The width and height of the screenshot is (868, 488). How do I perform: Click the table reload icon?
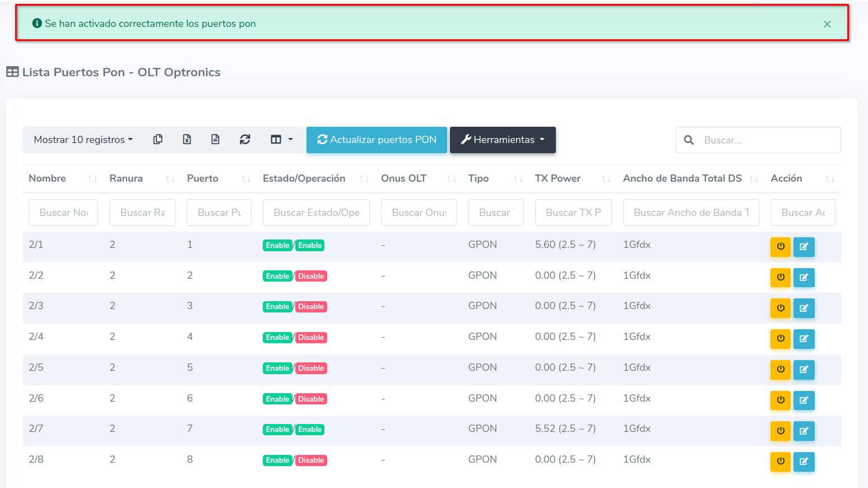click(x=245, y=140)
